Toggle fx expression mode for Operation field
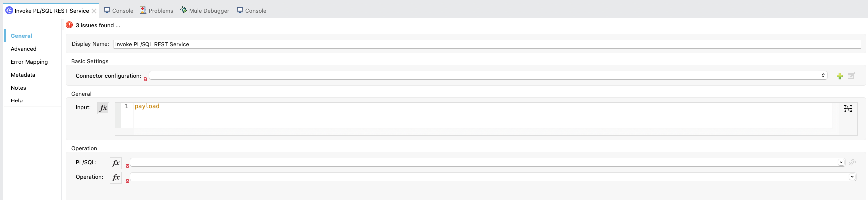This screenshot has width=868, height=200. point(116,177)
